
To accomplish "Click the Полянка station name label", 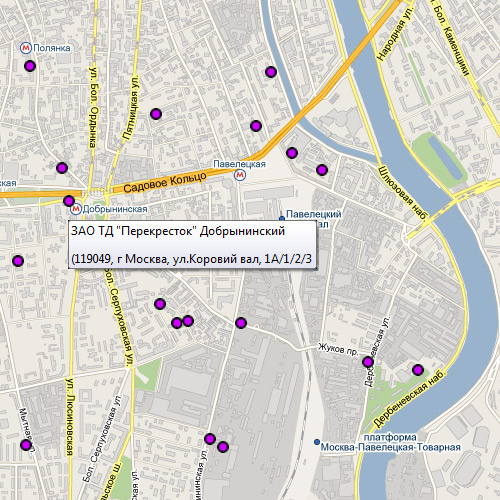I will pos(52,48).
